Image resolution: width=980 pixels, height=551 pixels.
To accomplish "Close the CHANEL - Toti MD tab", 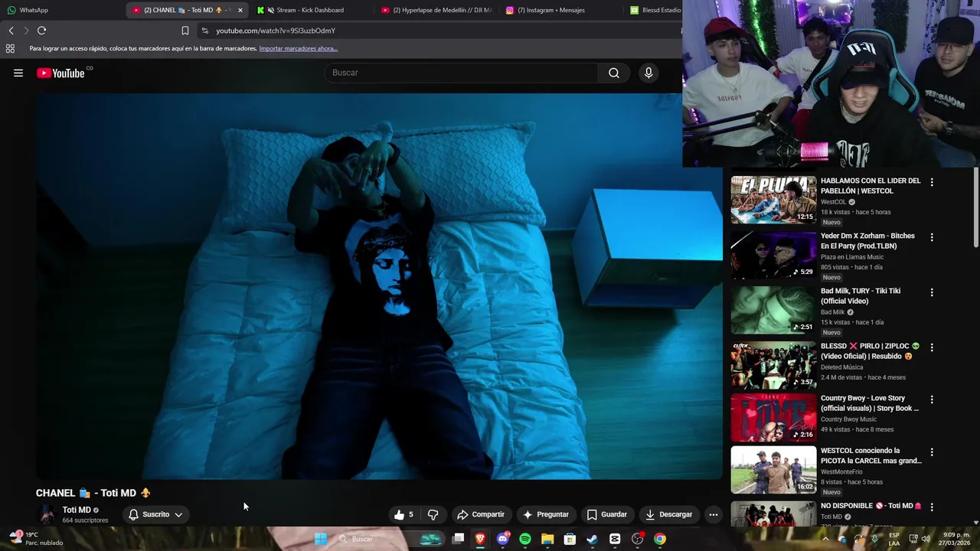I will coord(240,10).
